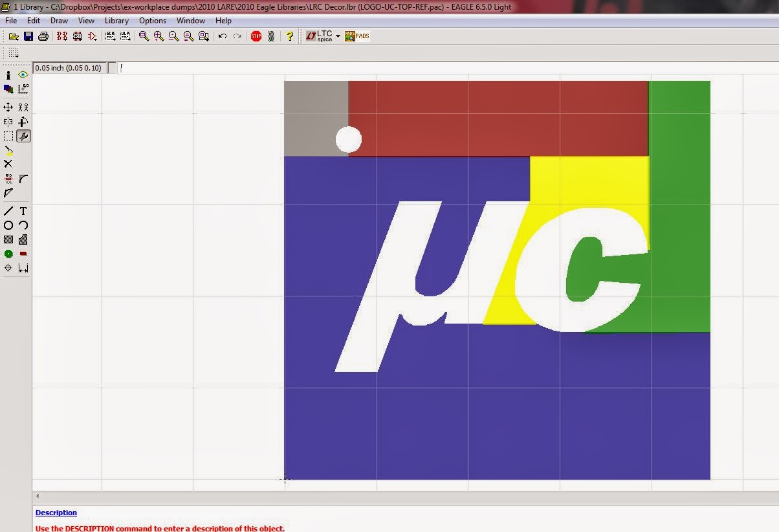Activate the Show (eye) highlight tool
This screenshot has height=532, width=779.
pyautogui.click(x=23, y=75)
